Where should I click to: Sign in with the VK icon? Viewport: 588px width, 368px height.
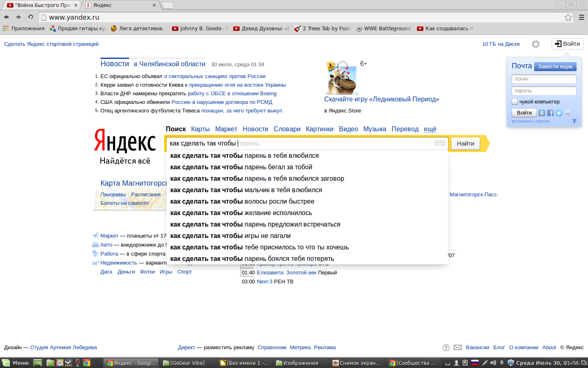(542, 113)
